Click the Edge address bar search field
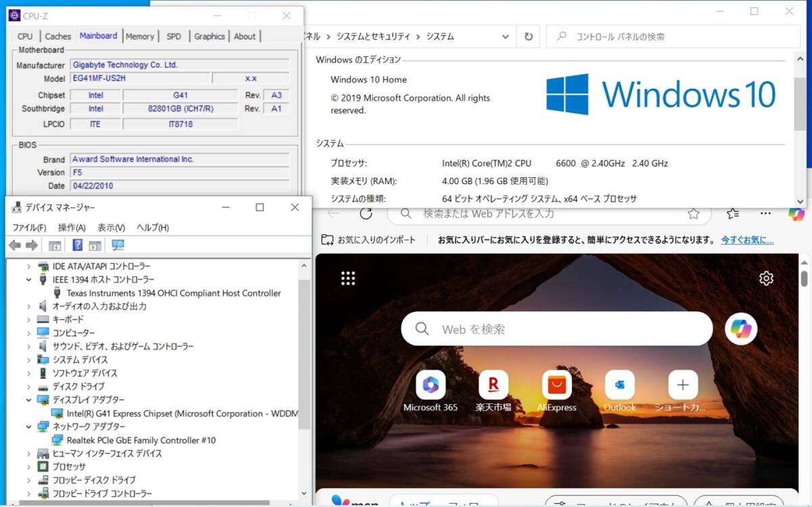812x507 pixels. pos(549,214)
